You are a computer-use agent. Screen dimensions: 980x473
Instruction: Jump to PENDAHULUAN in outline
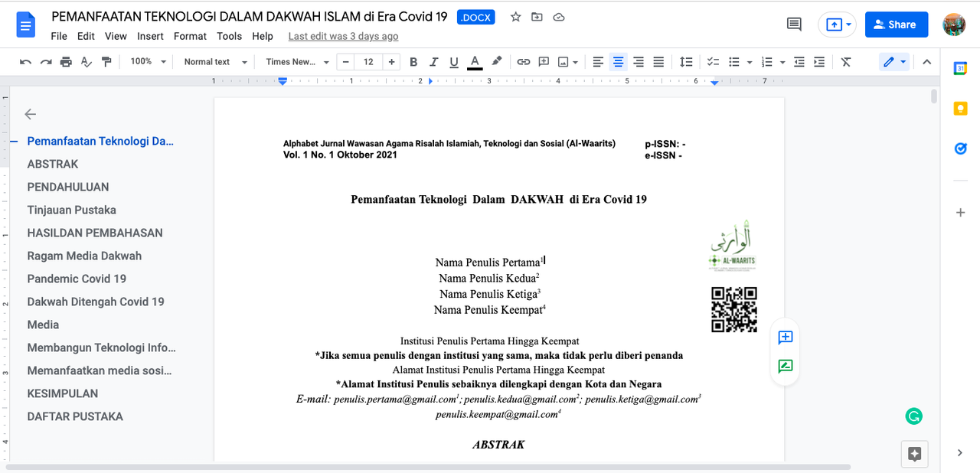tap(68, 187)
